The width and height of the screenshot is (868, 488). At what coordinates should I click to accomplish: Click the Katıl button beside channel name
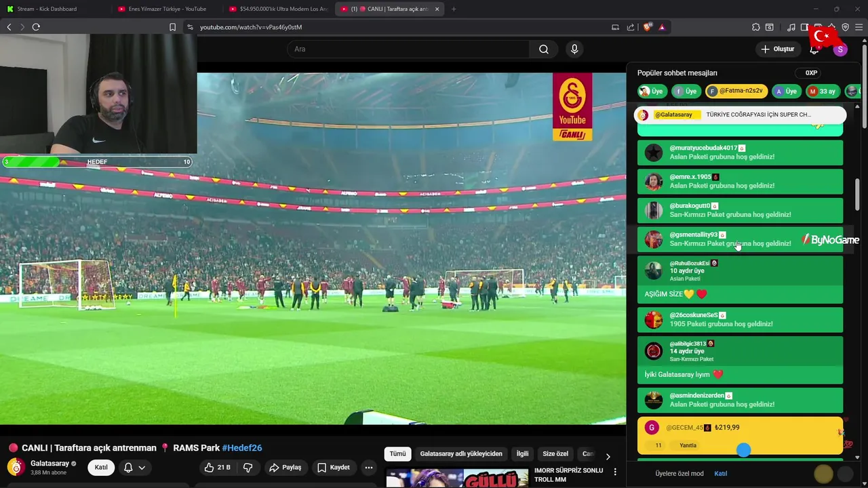pos(101,467)
